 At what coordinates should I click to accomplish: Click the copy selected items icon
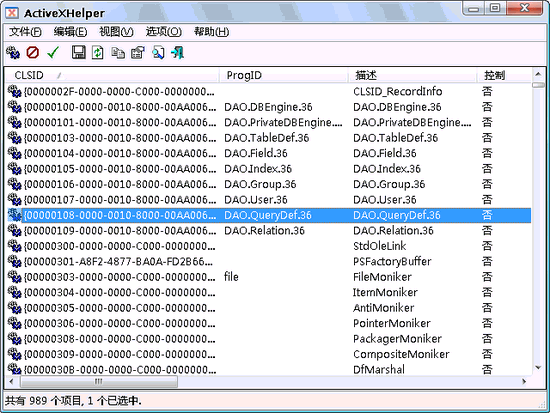tap(118, 53)
